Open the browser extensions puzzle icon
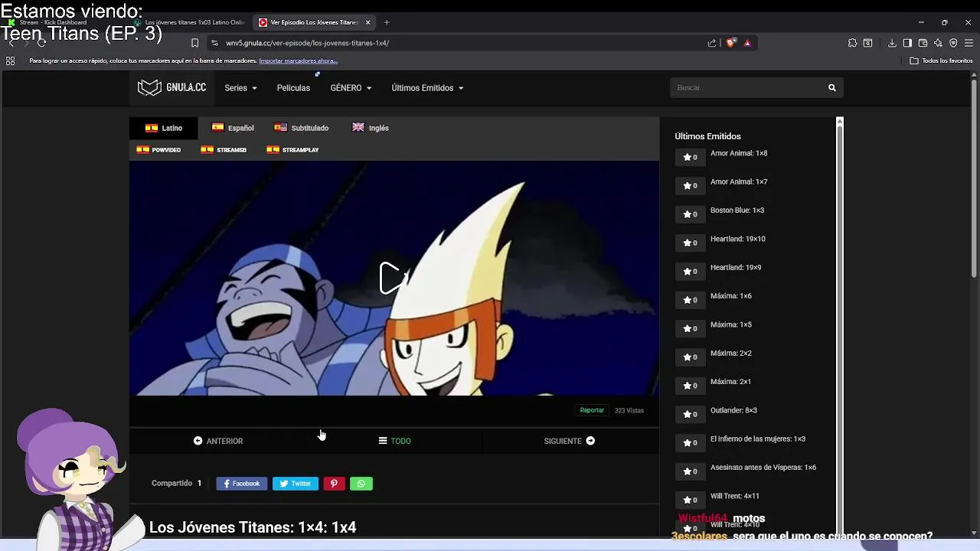Viewport: 980px width, 551px height. coord(852,43)
